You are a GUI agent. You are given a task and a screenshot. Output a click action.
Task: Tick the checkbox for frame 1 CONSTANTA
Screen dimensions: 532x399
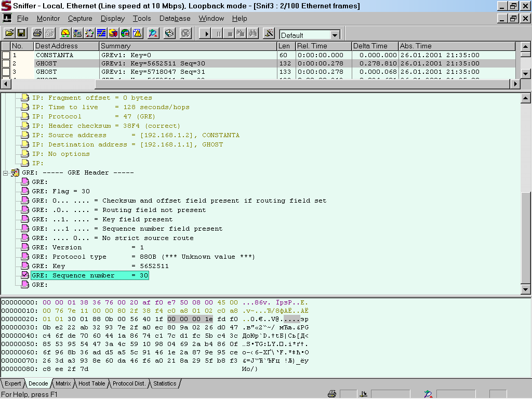pyautogui.click(x=6, y=55)
